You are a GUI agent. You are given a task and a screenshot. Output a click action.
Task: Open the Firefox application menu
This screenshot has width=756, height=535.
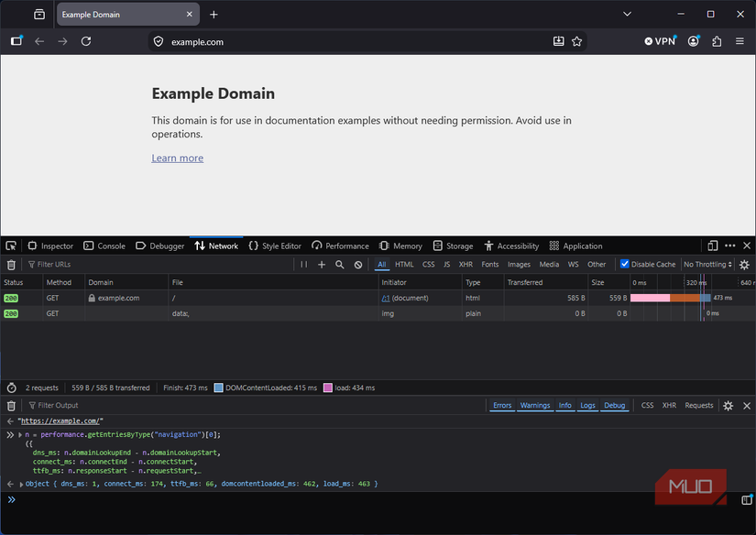(x=740, y=41)
